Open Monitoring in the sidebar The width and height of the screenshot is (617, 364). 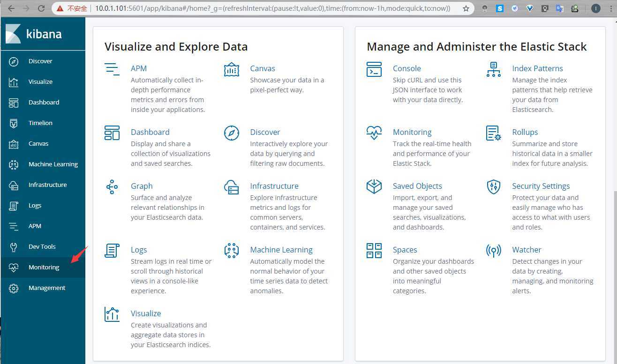(44, 267)
